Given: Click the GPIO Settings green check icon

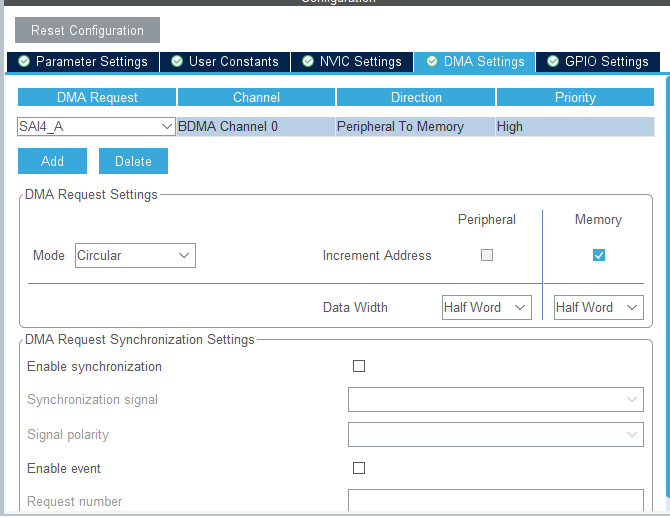Looking at the screenshot, I should [x=553, y=62].
